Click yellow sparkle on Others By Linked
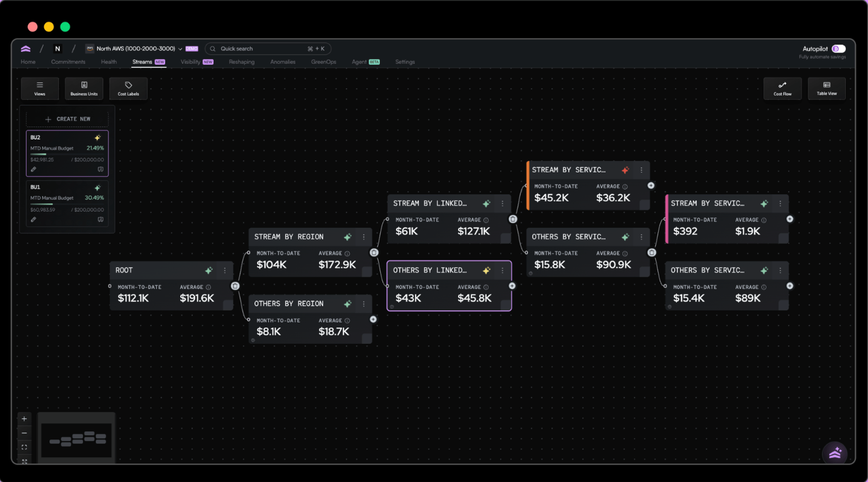 coord(487,270)
